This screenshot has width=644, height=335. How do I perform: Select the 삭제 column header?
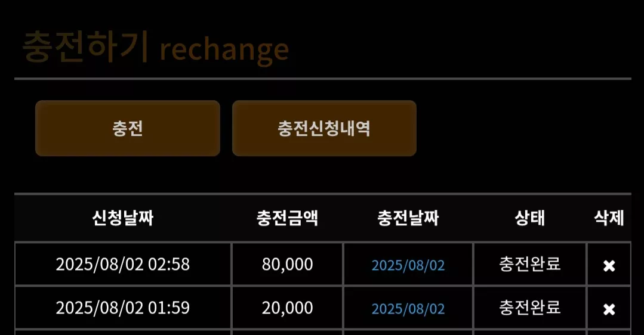tap(609, 218)
